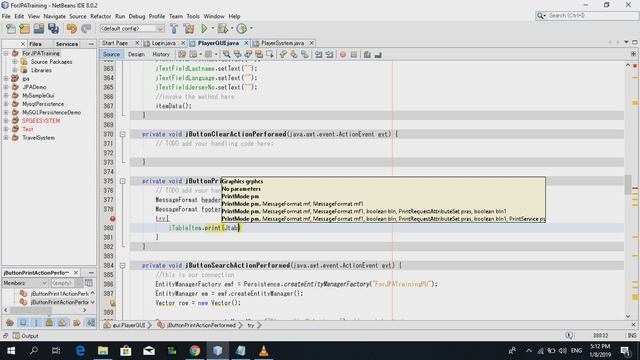Open Chrome from the Windows taskbar
Viewport: 640px width, 360px height.
[x=195, y=351]
